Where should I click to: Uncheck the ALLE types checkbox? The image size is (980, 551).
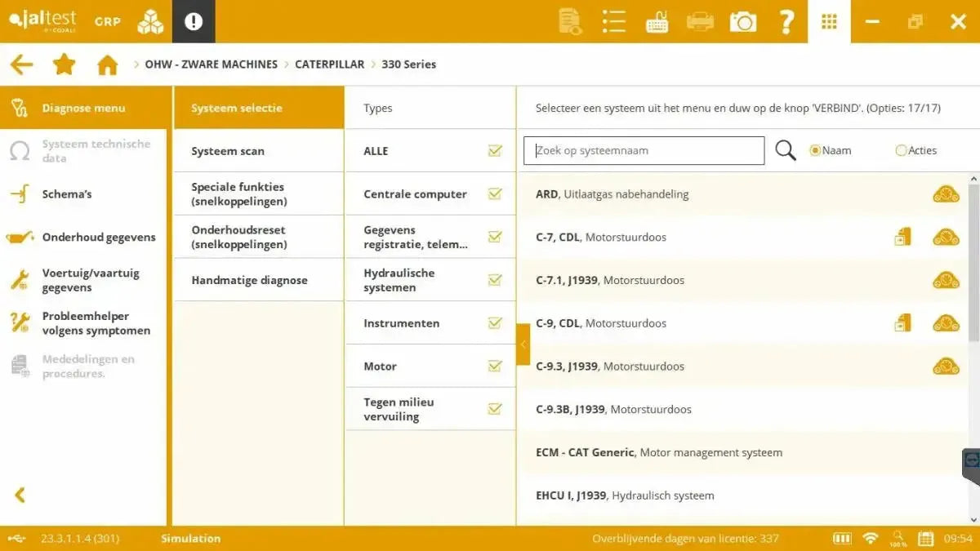[495, 150]
